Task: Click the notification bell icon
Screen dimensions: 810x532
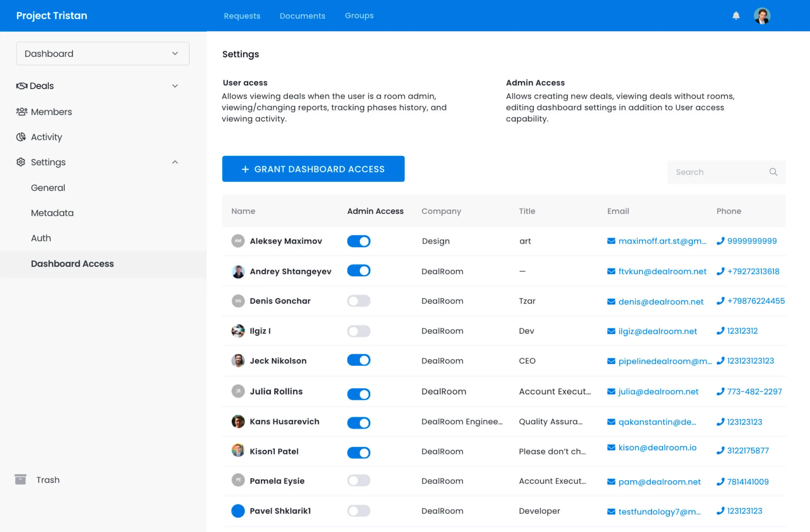Action: pyautogui.click(x=736, y=16)
